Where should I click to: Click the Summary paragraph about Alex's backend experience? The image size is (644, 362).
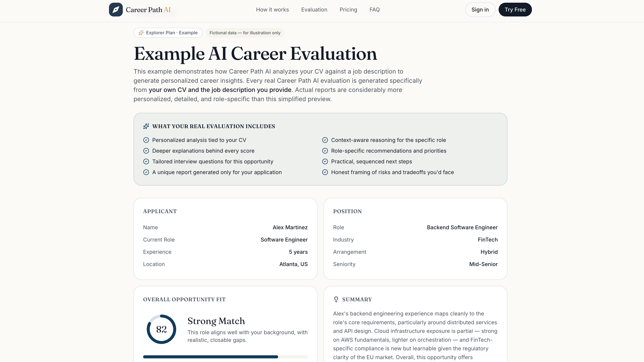(x=415, y=336)
